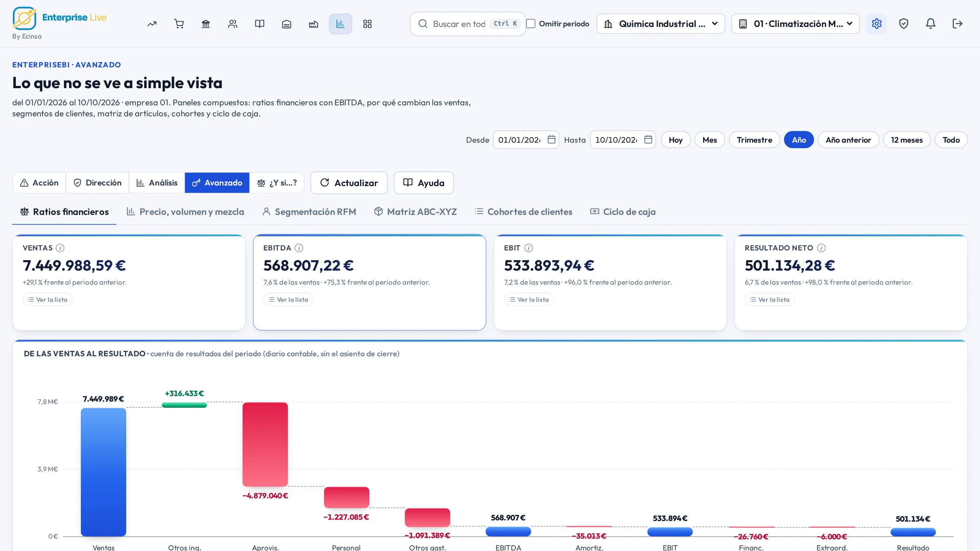The width and height of the screenshot is (980, 551).
Task: Select the 12 meses period pill
Action: pos(907,140)
